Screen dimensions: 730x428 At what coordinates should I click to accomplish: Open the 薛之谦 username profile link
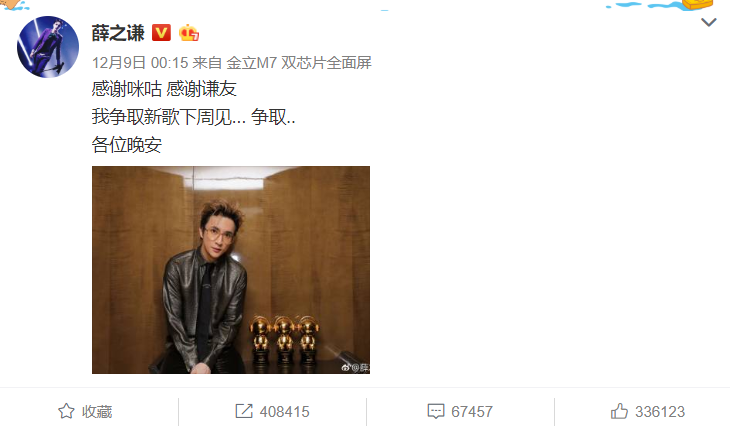[x=118, y=33]
